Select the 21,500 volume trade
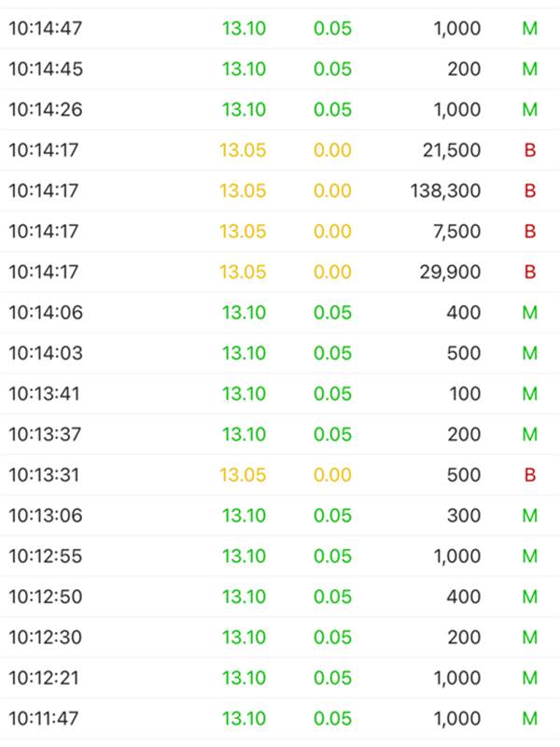 (x=451, y=150)
